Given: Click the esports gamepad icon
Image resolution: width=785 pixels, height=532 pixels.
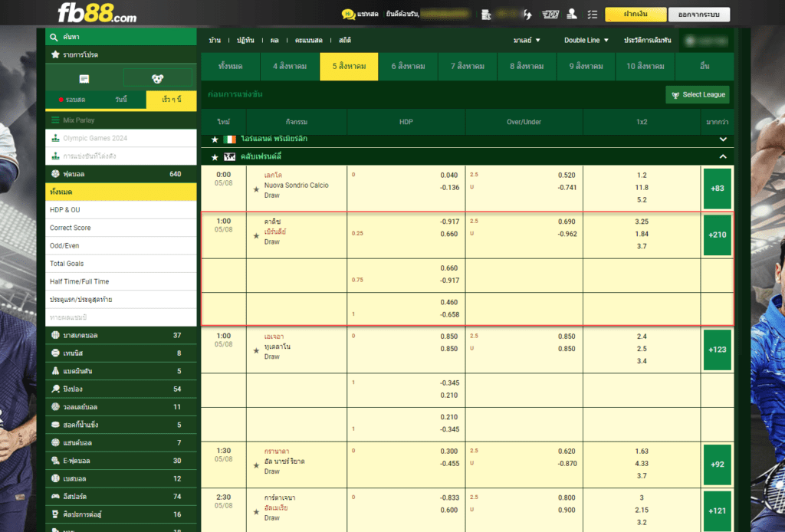Looking at the screenshot, I should pos(55,496).
